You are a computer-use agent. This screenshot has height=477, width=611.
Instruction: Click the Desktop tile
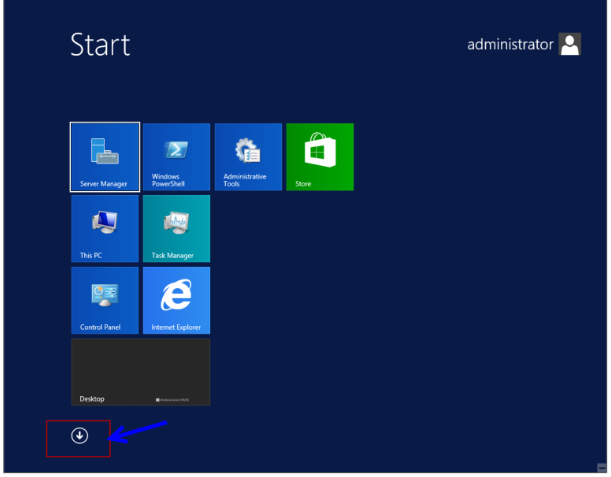click(140, 371)
